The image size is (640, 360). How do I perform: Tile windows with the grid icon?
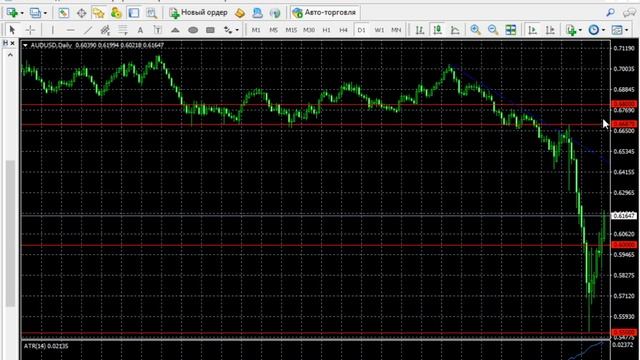pos(511,30)
